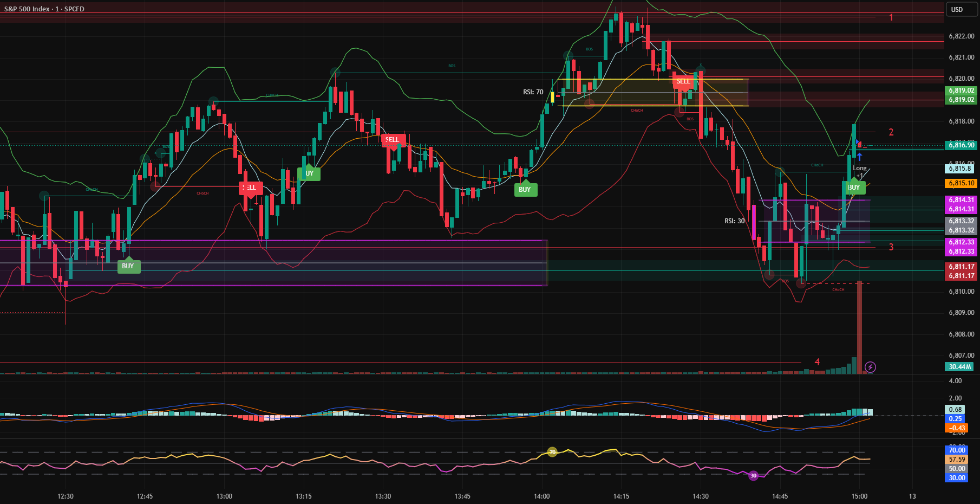Click the gray 50.00 RSI midline label
The width and height of the screenshot is (980, 504).
click(957, 469)
